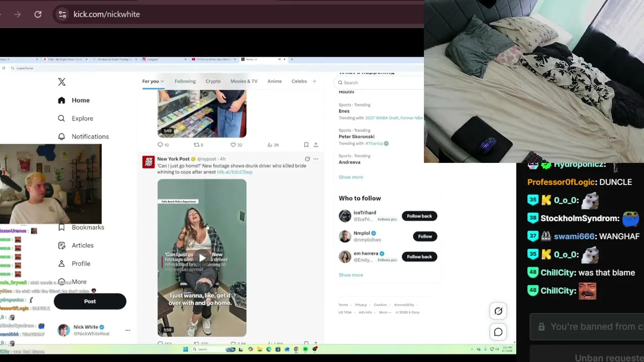Switch to the Anime tab

point(275,81)
